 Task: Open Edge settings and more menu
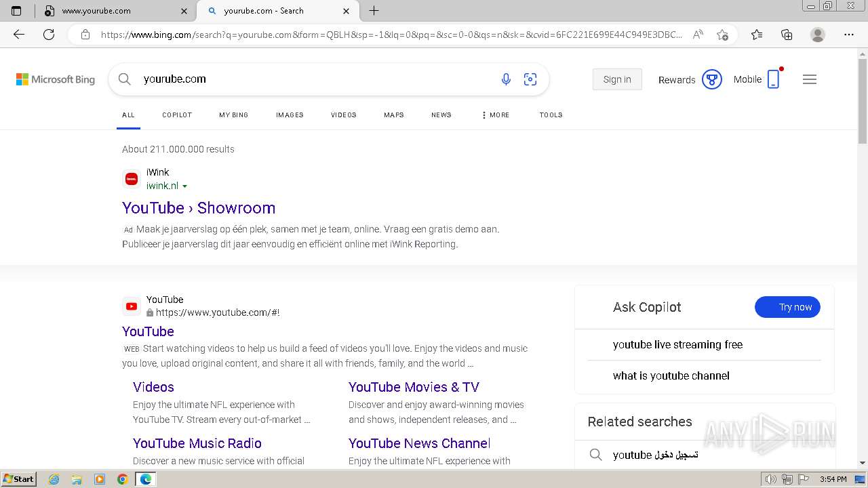[849, 35]
